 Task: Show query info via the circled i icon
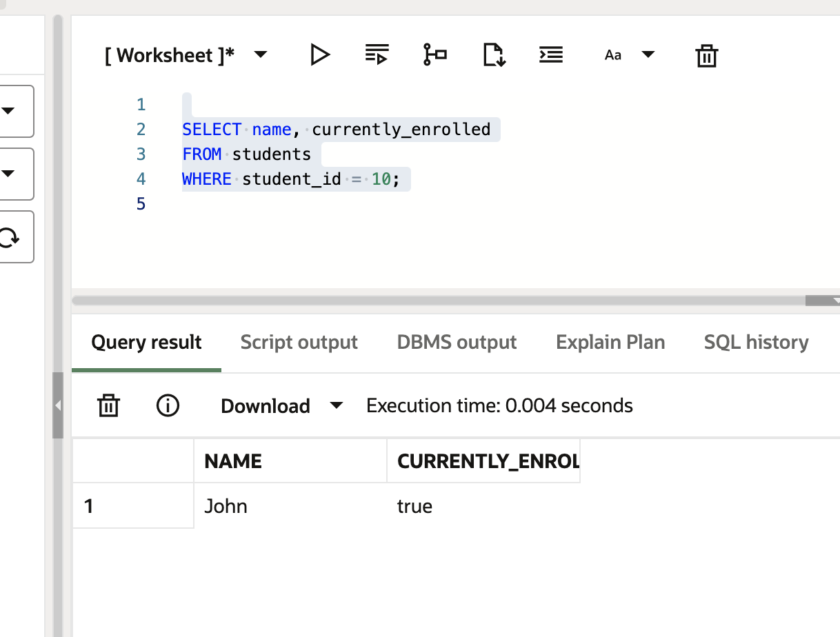pos(168,406)
